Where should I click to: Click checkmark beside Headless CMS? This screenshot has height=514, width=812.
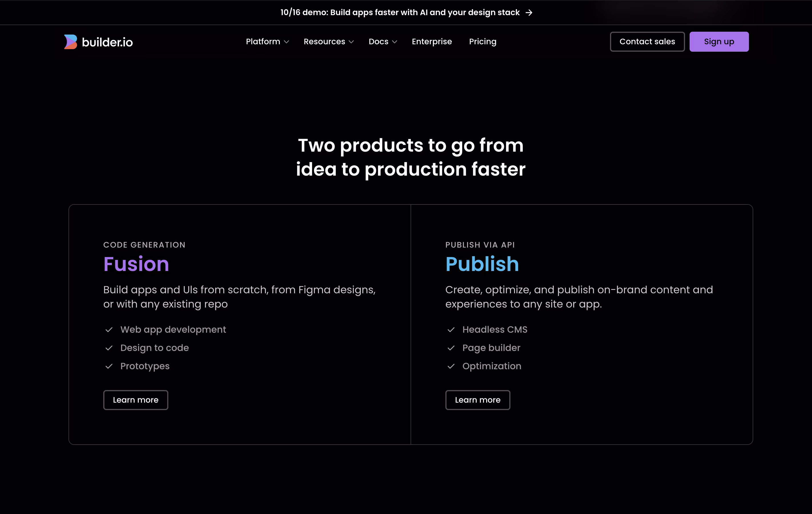click(451, 330)
